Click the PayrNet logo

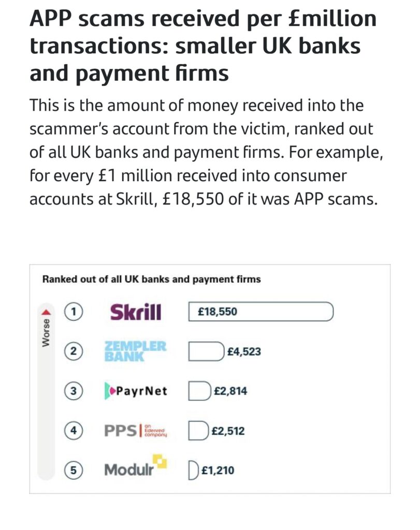tap(136, 391)
